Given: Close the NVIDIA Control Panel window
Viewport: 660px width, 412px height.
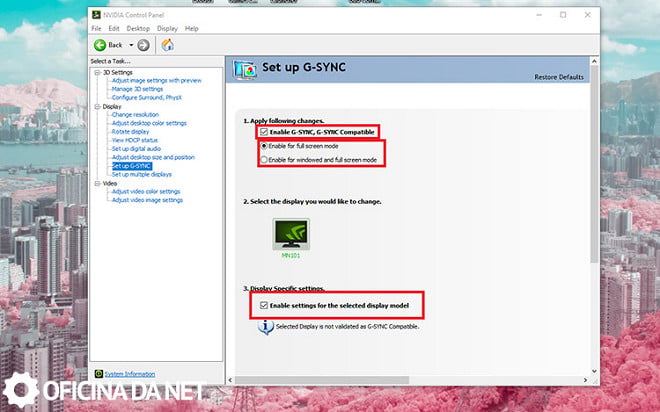Looking at the screenshot, I should (x=588, y=15).
